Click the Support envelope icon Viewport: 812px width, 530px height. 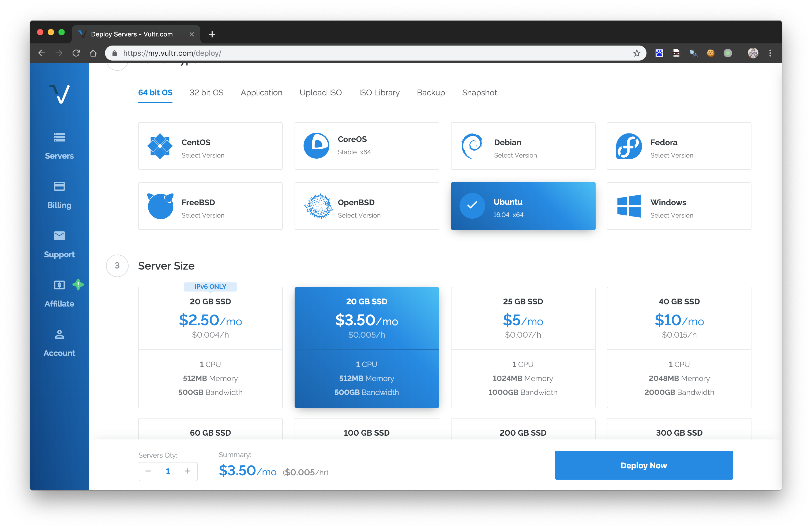point(59,236)
